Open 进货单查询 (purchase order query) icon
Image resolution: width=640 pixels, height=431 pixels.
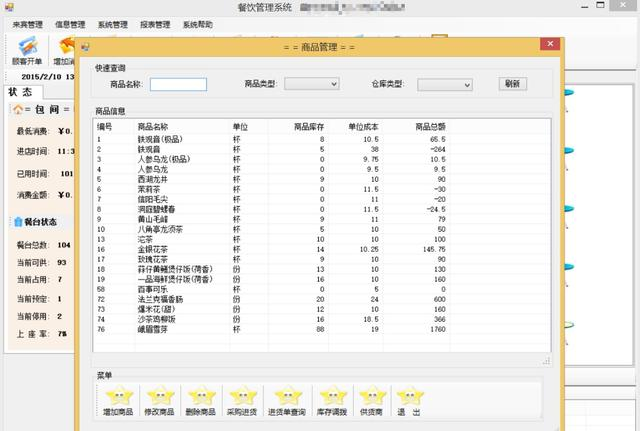click(288, 398)
